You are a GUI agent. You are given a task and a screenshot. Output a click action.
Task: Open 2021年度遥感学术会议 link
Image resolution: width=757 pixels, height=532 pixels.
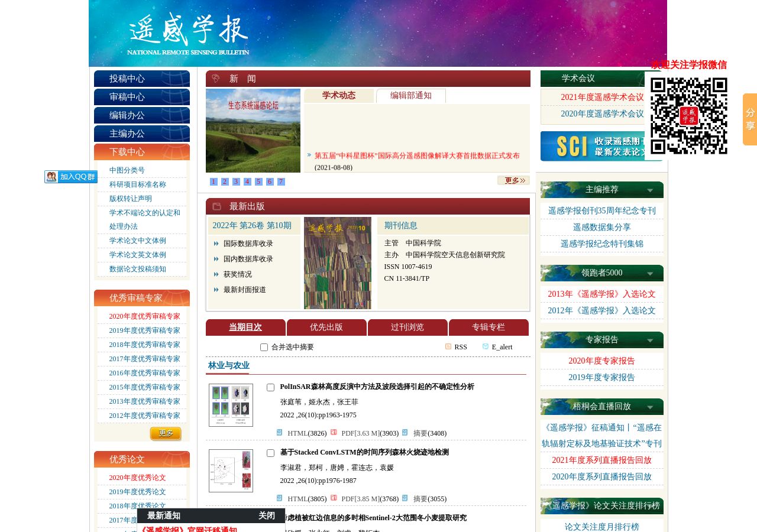coord(602,98)
